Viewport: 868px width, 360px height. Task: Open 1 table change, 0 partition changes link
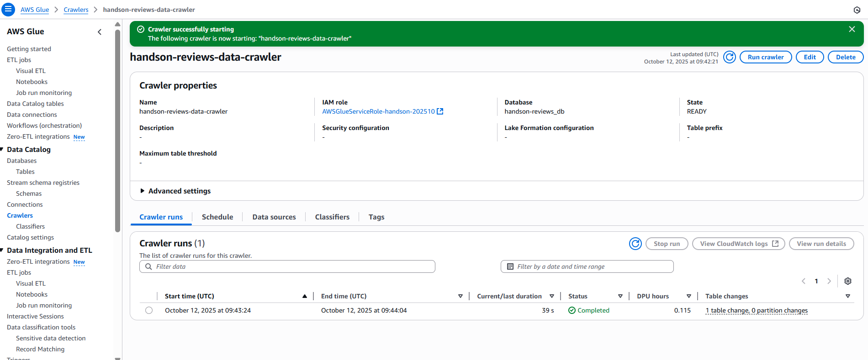(757, 310)
